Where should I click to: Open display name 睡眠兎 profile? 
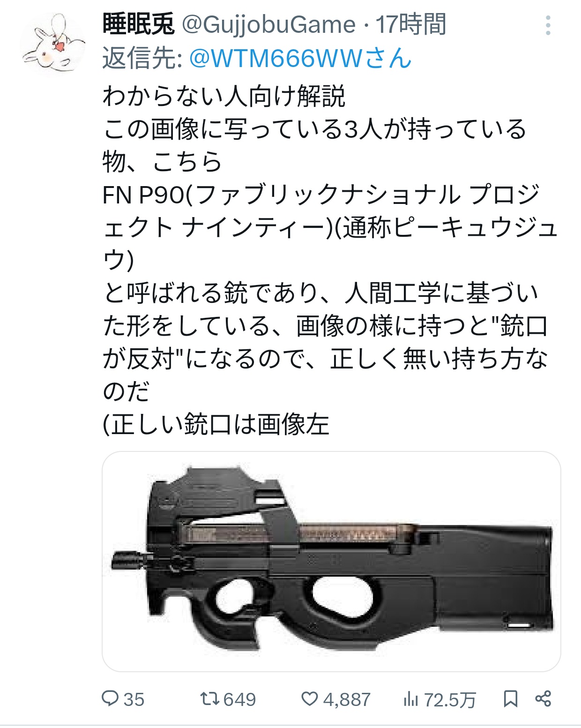(x=138, y=24)
